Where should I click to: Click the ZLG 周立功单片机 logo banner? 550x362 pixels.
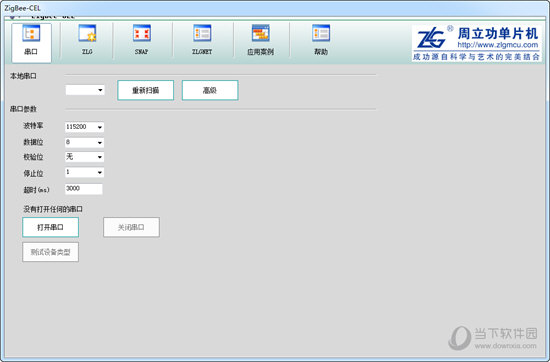pyautogui.click(x=476, y=43)
